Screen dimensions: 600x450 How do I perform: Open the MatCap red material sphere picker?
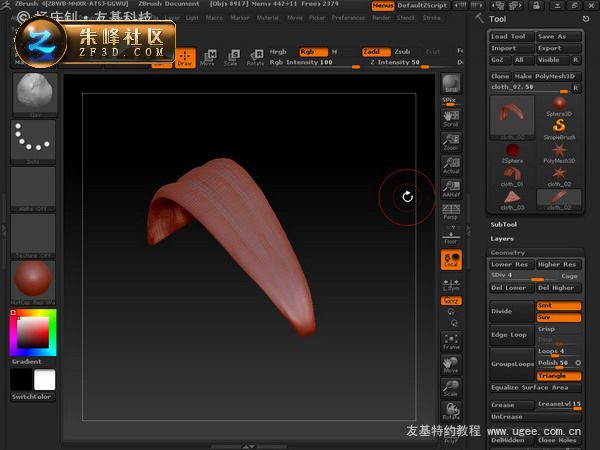pyautogui.click(x=33, y=282)
